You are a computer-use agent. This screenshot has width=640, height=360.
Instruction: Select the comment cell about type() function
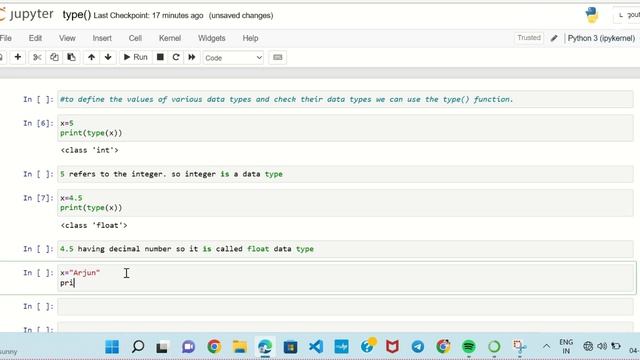[x=345, y=99]
